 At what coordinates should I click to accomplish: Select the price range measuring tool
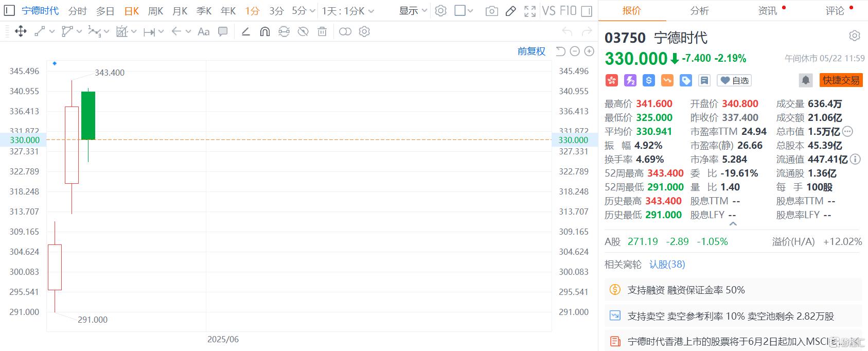pos(149,32)
